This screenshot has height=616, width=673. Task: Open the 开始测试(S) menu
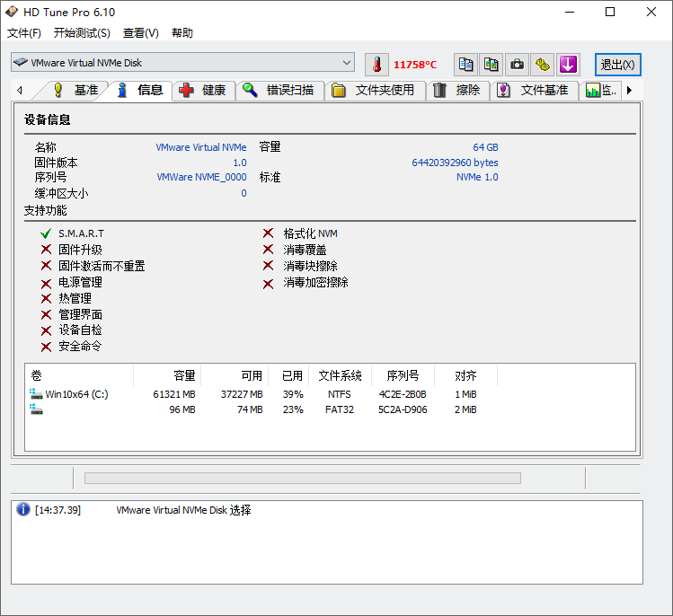pyautogui.click(x=82, y=33)
